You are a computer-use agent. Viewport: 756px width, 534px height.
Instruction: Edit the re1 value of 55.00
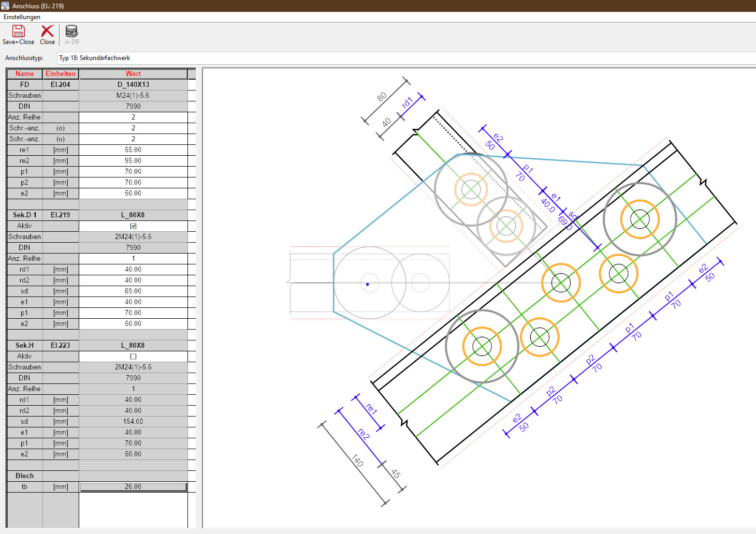pos(133,150)
